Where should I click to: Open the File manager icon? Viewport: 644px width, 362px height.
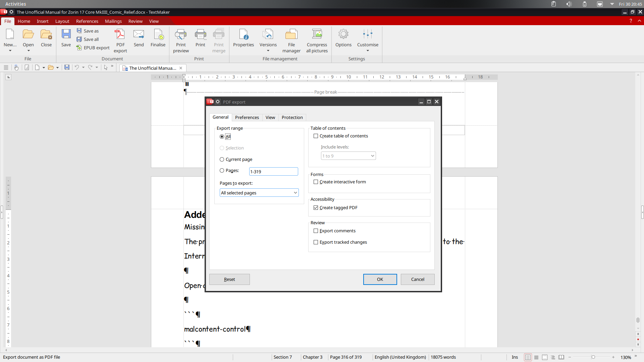click(291, 35)
